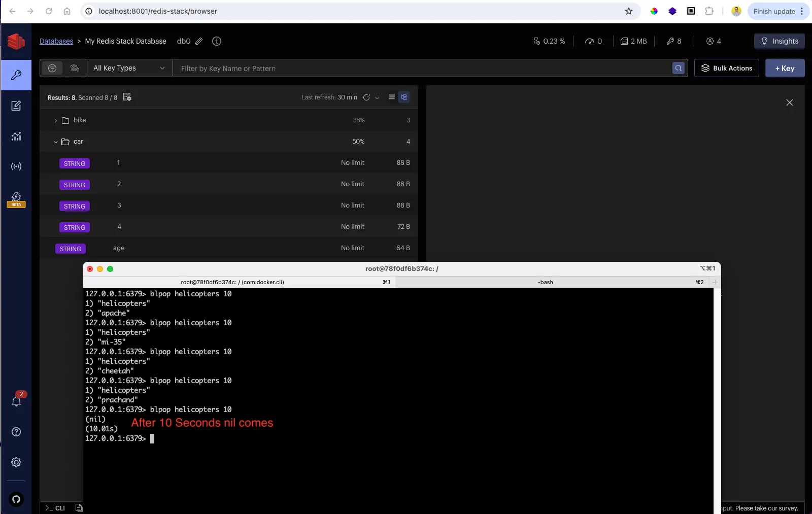The image size is (812, 514).
Task: Click the + Key button
Action: point(785,68)
